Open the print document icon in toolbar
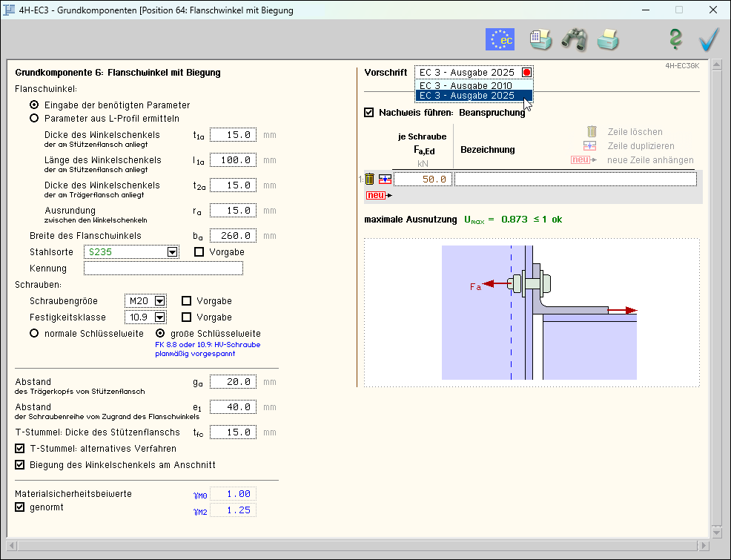Image resolution: width=731 pixels, height=560 pixels. [x=540, y=39]
